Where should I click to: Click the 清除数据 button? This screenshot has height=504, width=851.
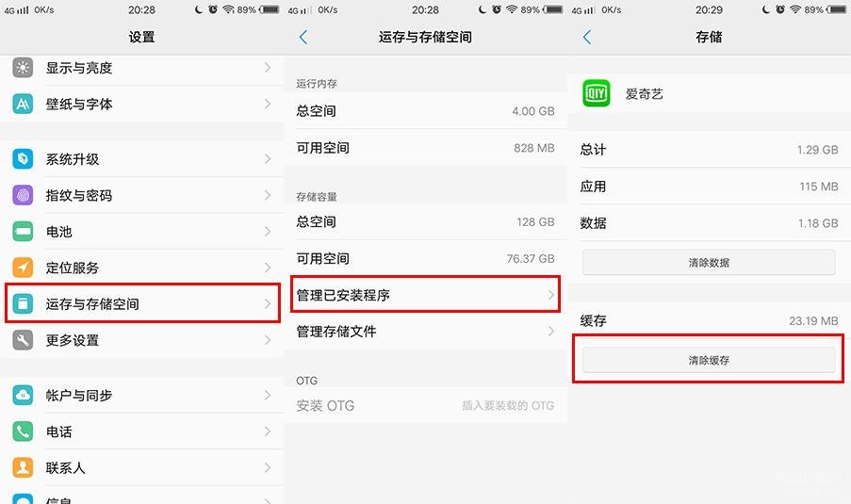[x=709, y=263]
